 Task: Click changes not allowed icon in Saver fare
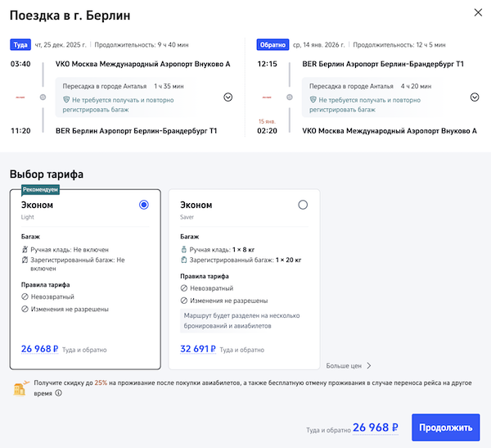tap(184, 301)
